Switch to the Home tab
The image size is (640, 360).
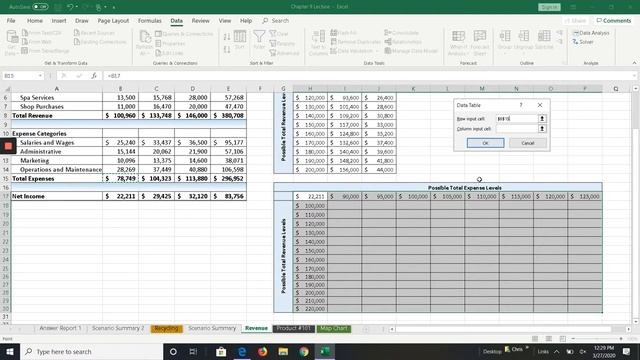[x=35, y=20]
